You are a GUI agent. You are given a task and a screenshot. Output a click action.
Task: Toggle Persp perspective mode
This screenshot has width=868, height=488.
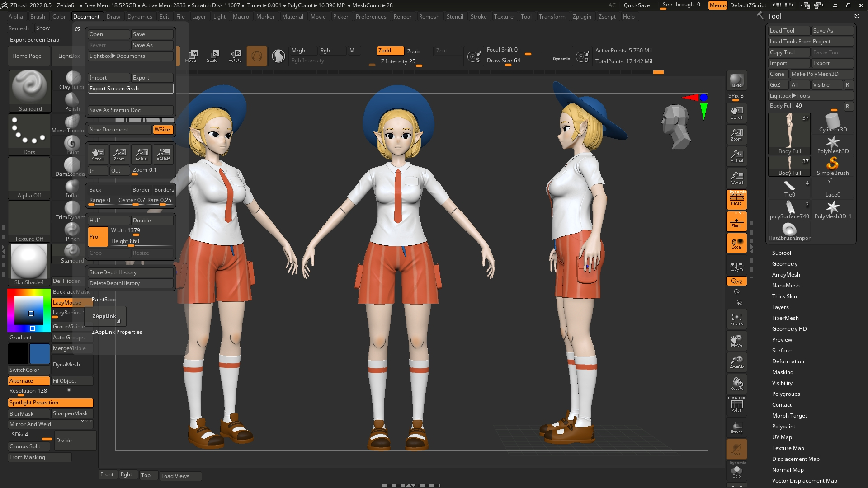pos(736,199)
